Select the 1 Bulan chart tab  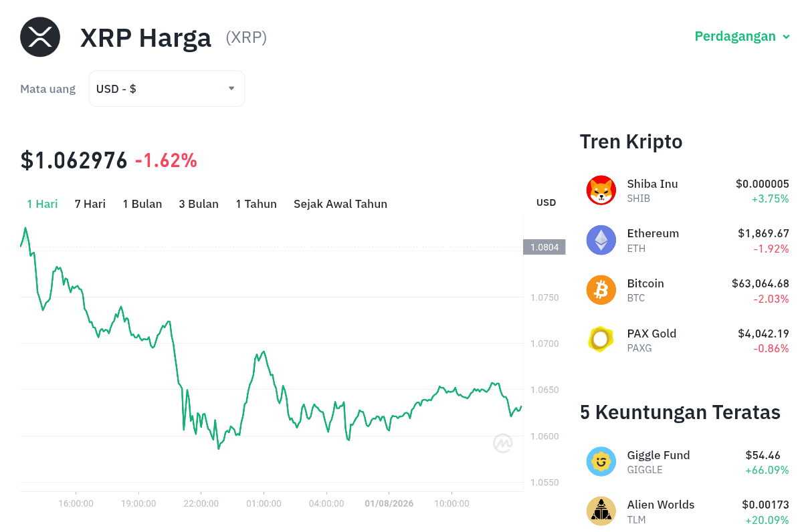[x=142, y=204]
